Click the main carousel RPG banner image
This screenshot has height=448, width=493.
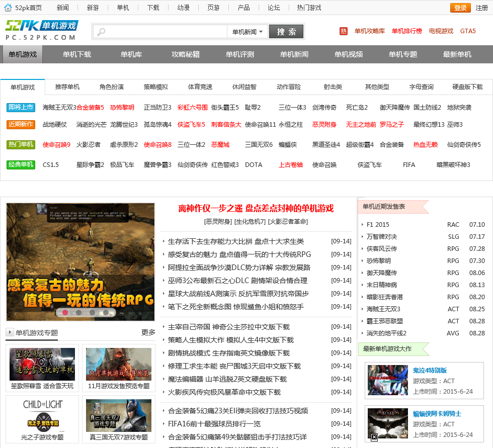pyautogui.click(x=80, y=262)
